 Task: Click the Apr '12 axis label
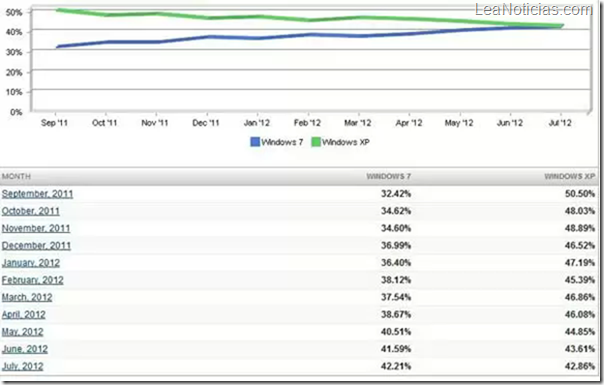[x=409, y=123]
